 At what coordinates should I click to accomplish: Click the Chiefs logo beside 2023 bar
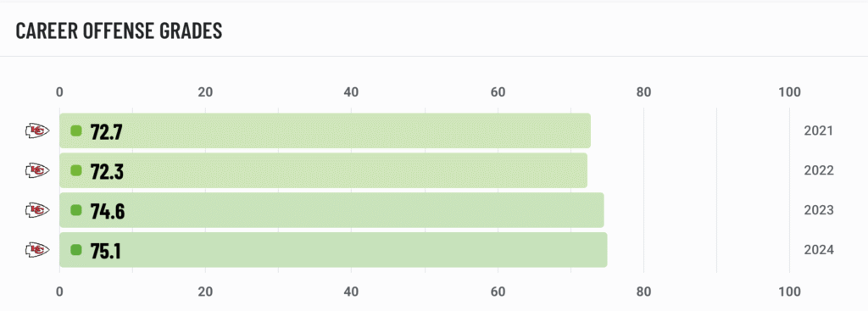tap(37, 210)
